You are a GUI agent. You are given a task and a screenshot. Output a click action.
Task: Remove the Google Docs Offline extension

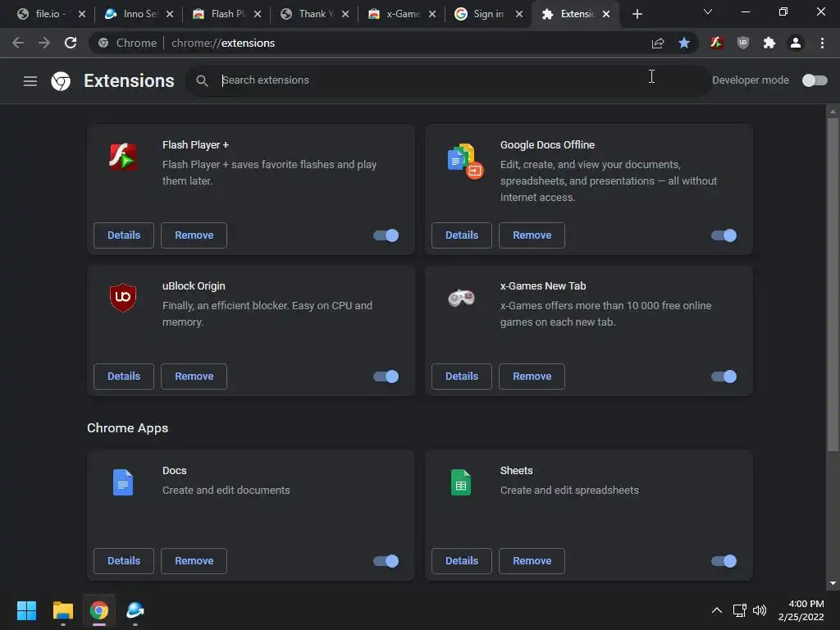[532, 235]
